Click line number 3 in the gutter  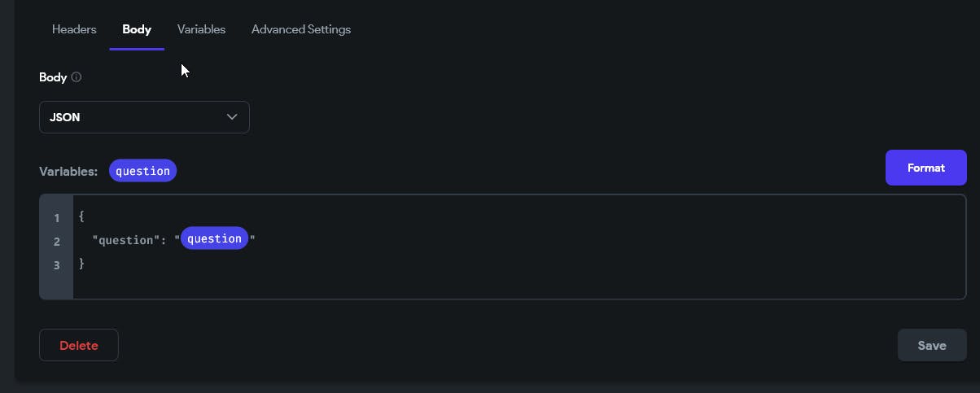[x=57, y=264]
